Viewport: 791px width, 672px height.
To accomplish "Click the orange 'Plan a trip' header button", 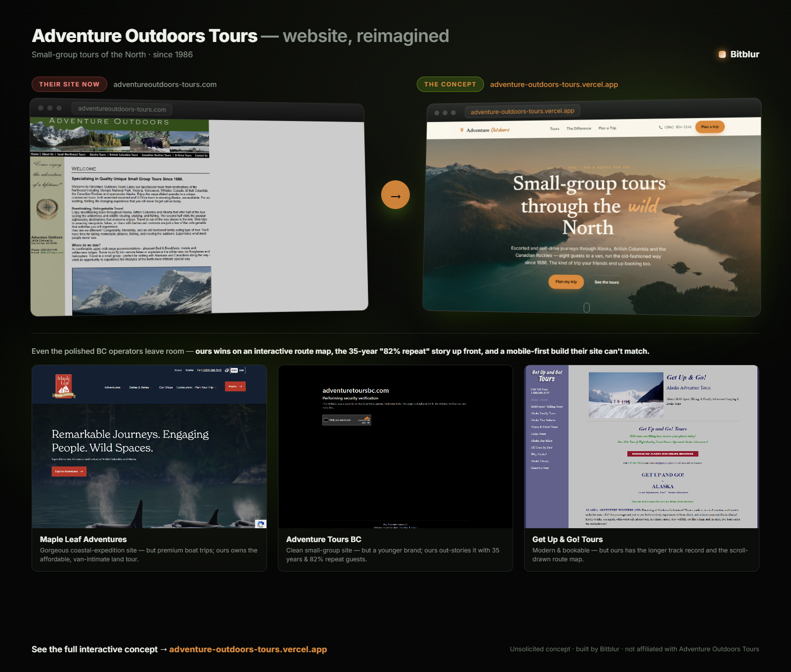I will (x=710, y=127).
